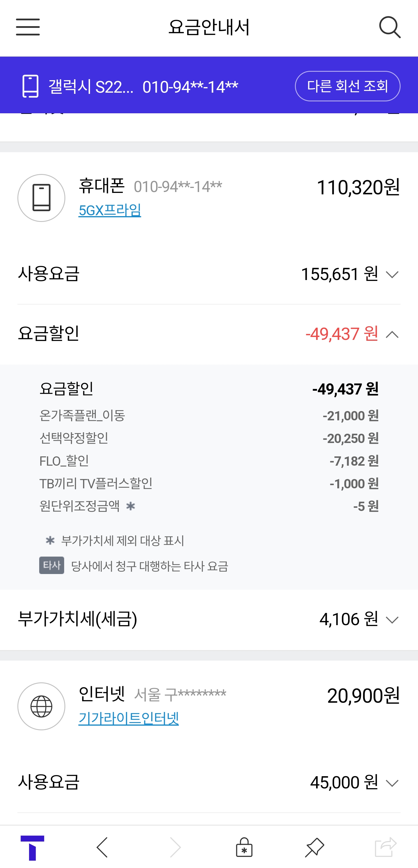
Task: Tap the lock icon in bottom bar
Action: [x=244, y=847]
